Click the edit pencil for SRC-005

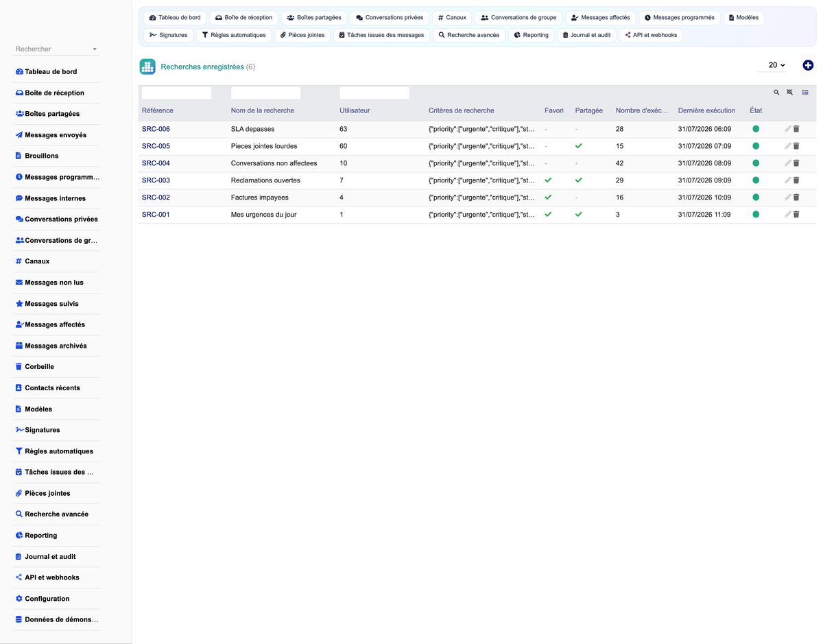point(788,146)
